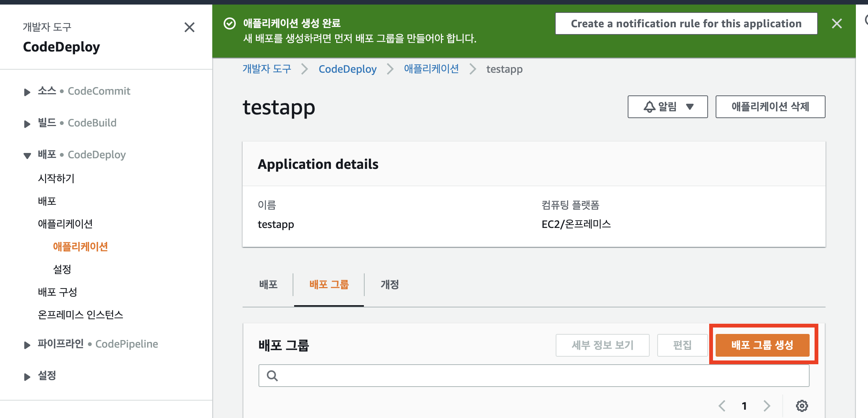The height and width of the screenshot is (418, 868).
Task: Click the parent 애플리케이션 sidebar item
Action: click(x=65, y=224)
